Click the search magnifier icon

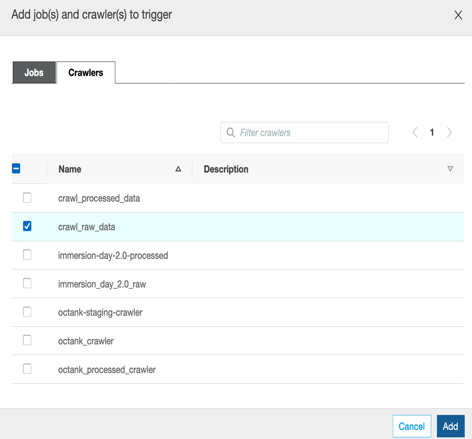pos(230,132)
